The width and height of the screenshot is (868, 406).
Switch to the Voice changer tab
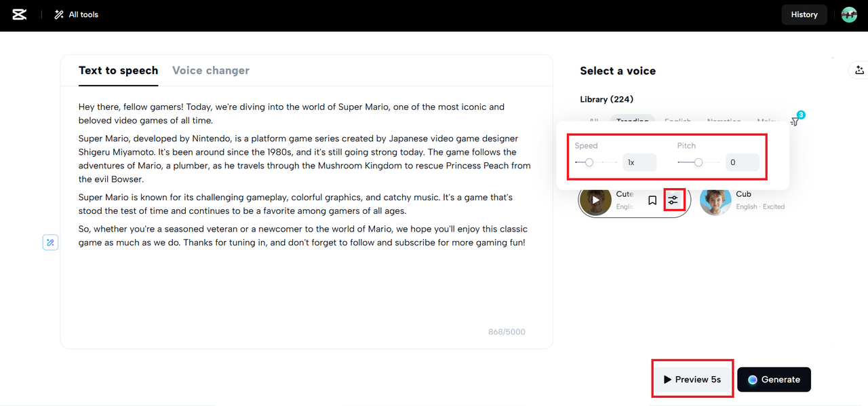click(211, 71)
